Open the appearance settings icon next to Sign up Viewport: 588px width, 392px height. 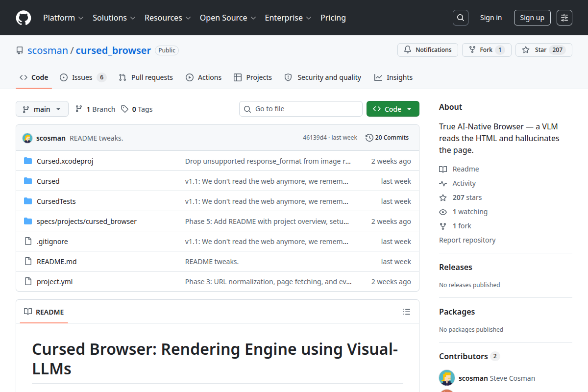click(x=564, y=18)
